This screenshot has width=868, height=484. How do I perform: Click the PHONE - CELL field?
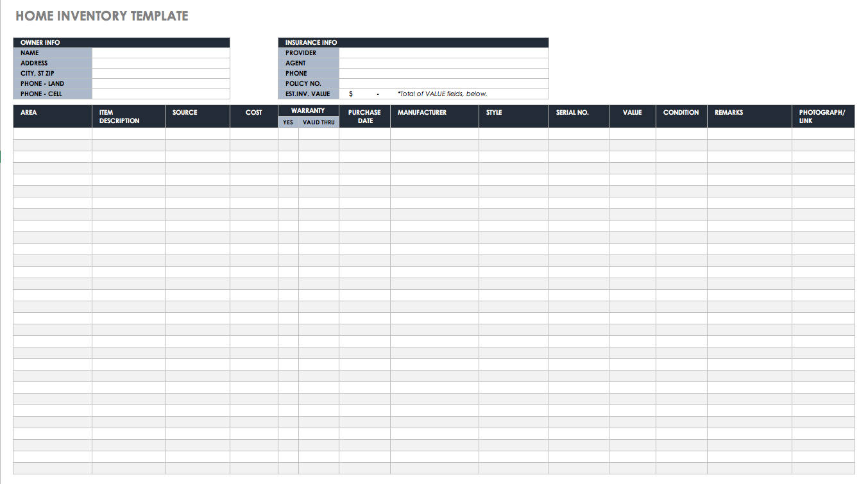click(x=160, y=94)
